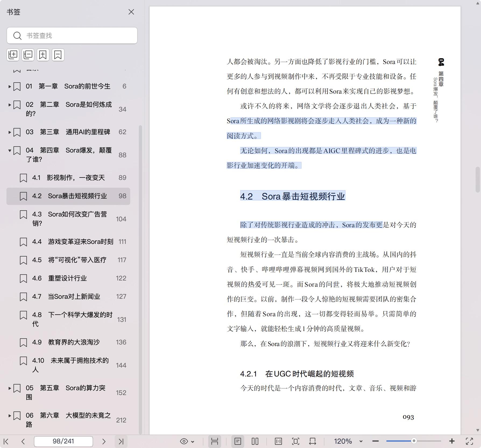The image size is (481, 448).
Task: Go to the first page
Action: point(6,441)
